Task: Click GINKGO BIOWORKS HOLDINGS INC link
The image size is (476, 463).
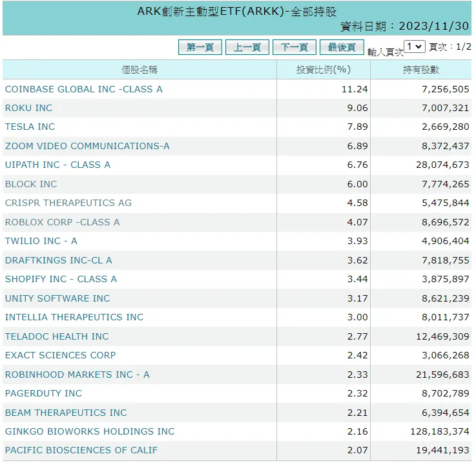Action: pos(90,431)
